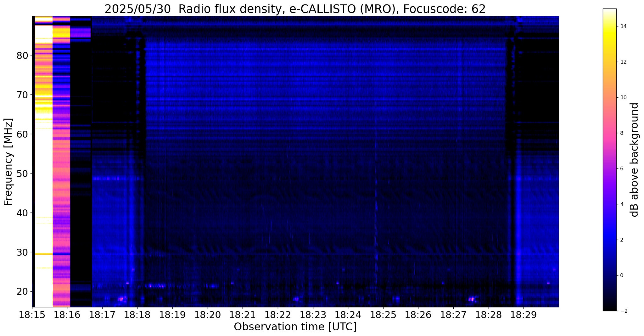Click the 'Observation time [UTC]' axis label

tap(295, 327)
